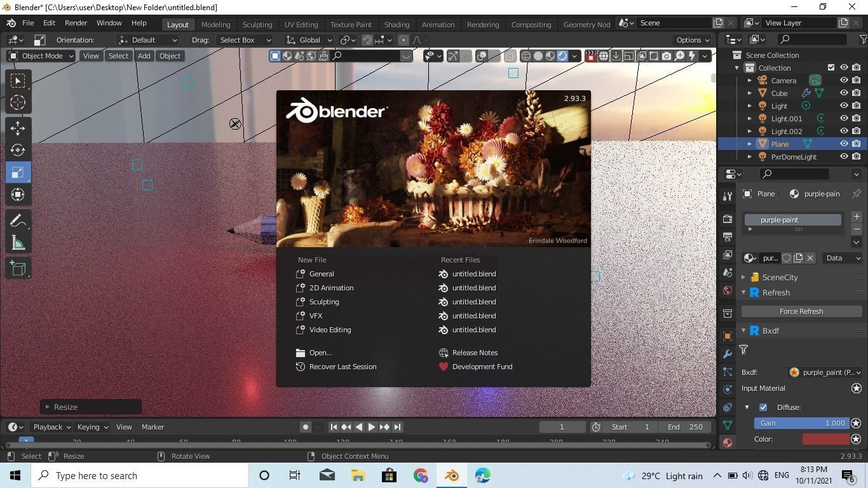Image resolution: width=868 pixels, height=488 pixels.
Task: Toggle visibility eye for Plane
Action: coord(844,144)
